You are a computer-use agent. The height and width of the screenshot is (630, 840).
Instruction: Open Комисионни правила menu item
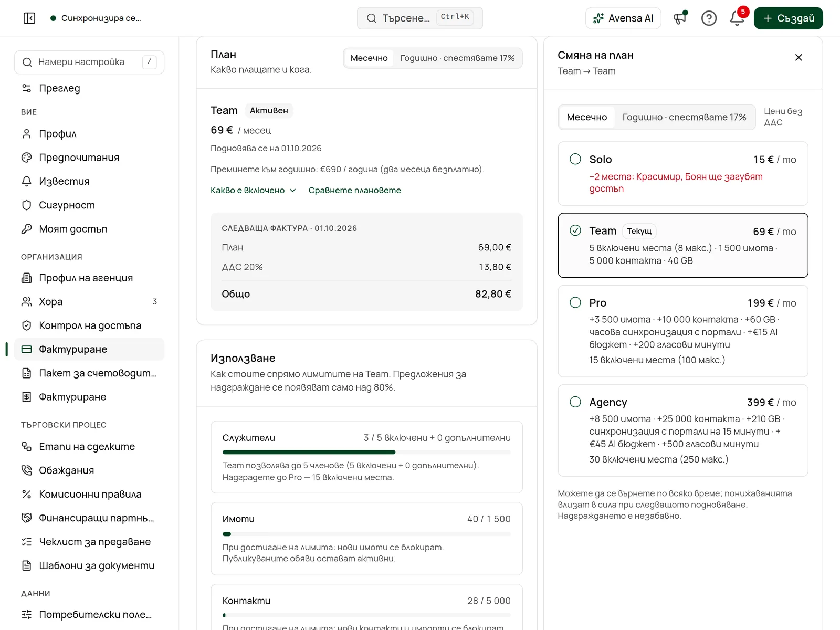pyautogui.click(x=89, y=495)
